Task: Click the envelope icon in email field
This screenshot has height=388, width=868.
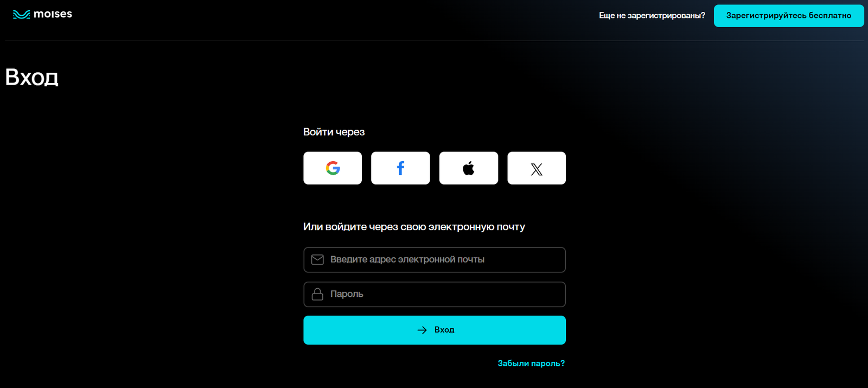Action: click(317, 260)
